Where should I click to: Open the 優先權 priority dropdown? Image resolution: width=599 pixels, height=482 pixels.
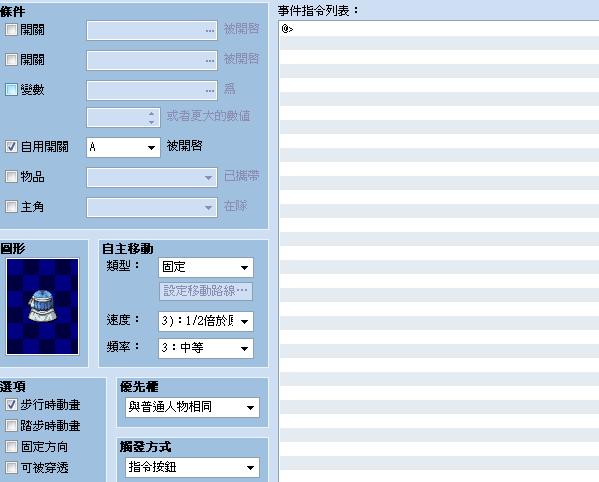point(192,407)
